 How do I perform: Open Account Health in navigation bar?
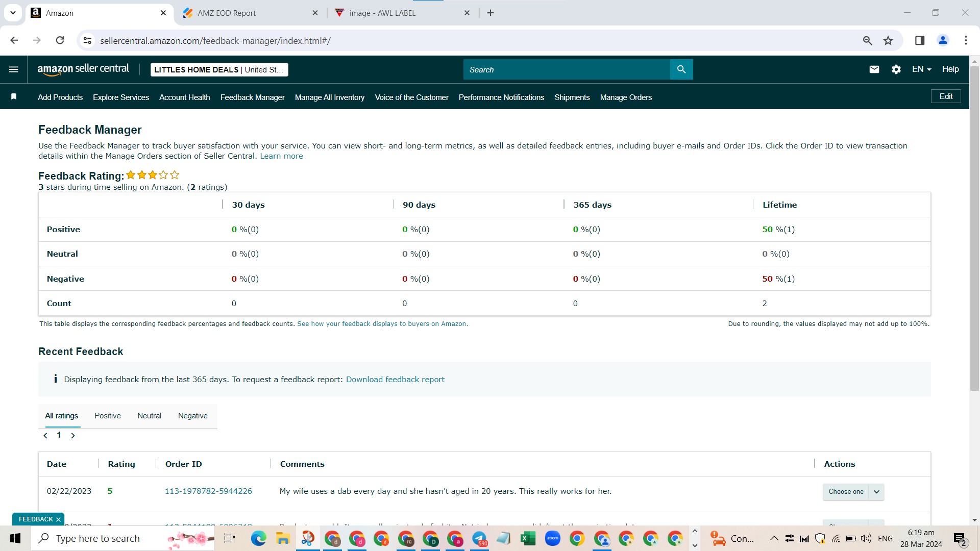[185, 97]
